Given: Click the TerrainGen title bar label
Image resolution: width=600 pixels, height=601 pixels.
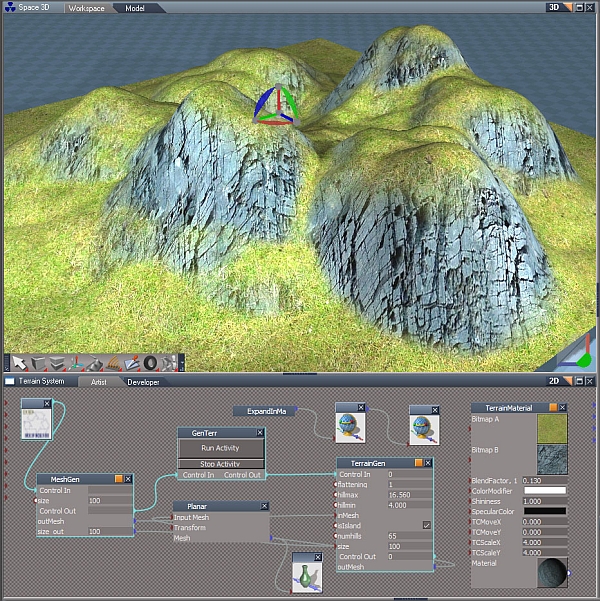Looking at the screenshot, I should (x=368, y=463).
